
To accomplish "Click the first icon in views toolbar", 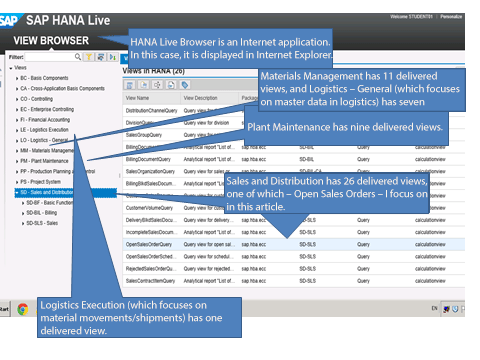I will click(130, 85).
